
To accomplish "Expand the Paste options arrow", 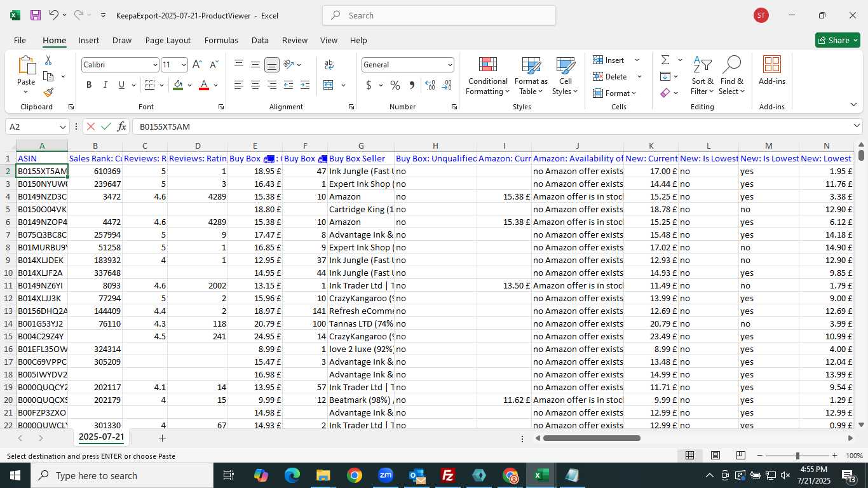I will click(26, 92).
